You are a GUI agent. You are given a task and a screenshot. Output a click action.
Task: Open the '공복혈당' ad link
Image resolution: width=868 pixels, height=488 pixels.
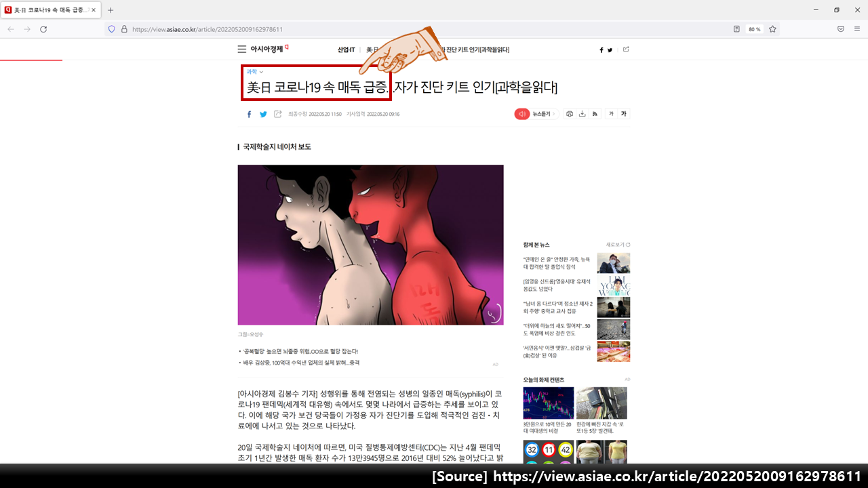(300, 351)
